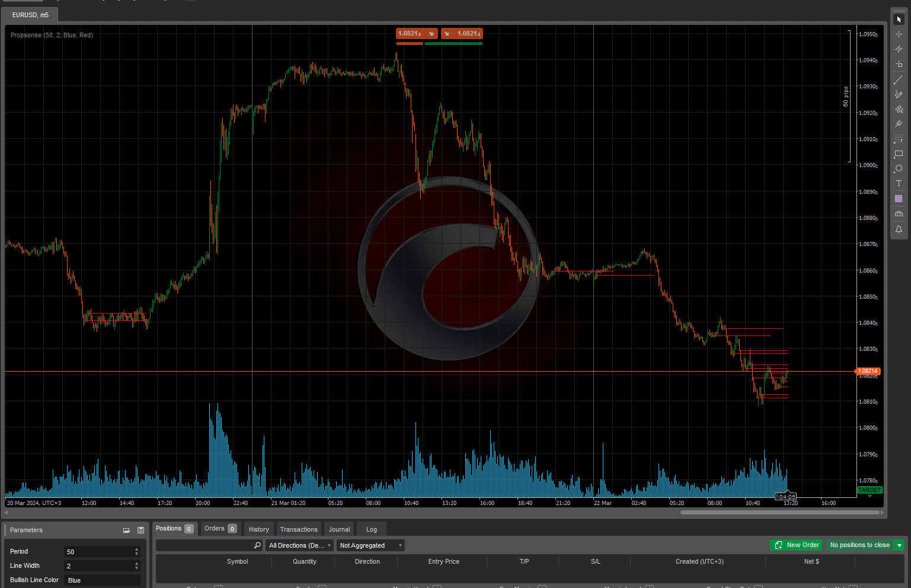
Task: Click the chart horizontal scrollbar thumb
Action: pyautogui.click(x=780, y=512)
